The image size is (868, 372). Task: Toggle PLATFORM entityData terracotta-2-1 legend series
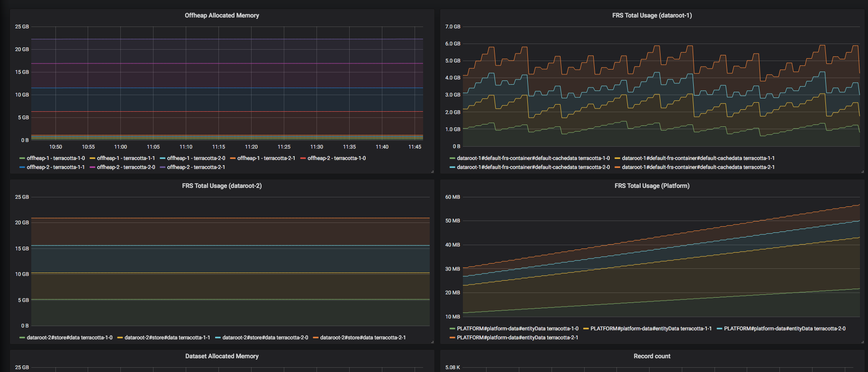point(518,337)
